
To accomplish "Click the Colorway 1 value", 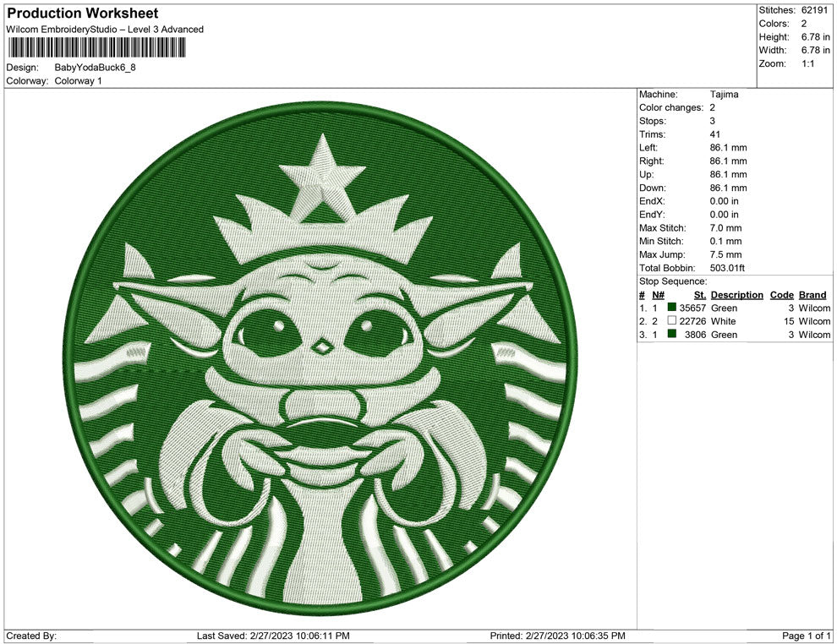I will (78, 81).
